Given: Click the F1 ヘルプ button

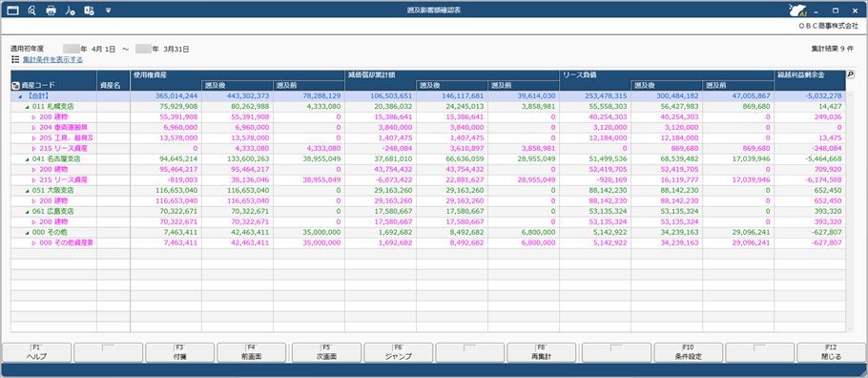Looking at the screenshot, I should (37, 352).
